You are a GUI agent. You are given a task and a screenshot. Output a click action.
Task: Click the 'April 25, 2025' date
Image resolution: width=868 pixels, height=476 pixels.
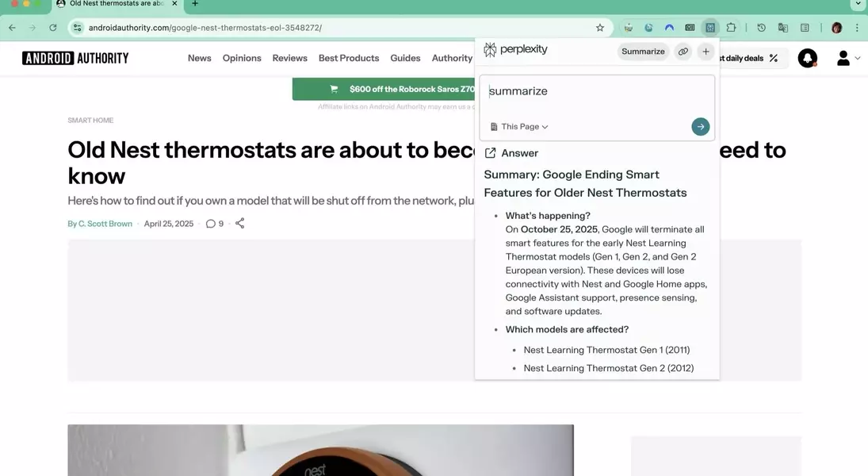point(169,224)
